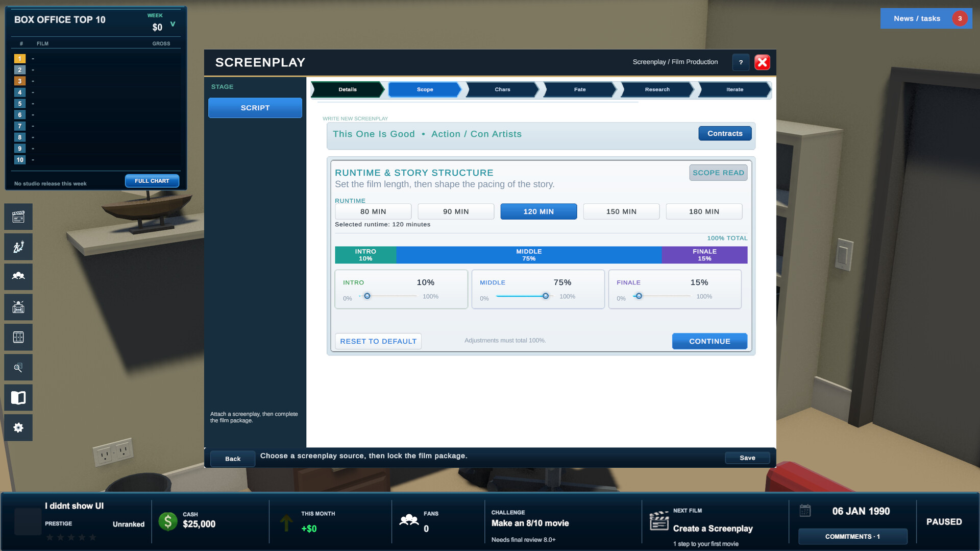This screenshot has height=551, width=980.
Task: Click the red notification badge showing 3
Action: [x=960, y=18]
